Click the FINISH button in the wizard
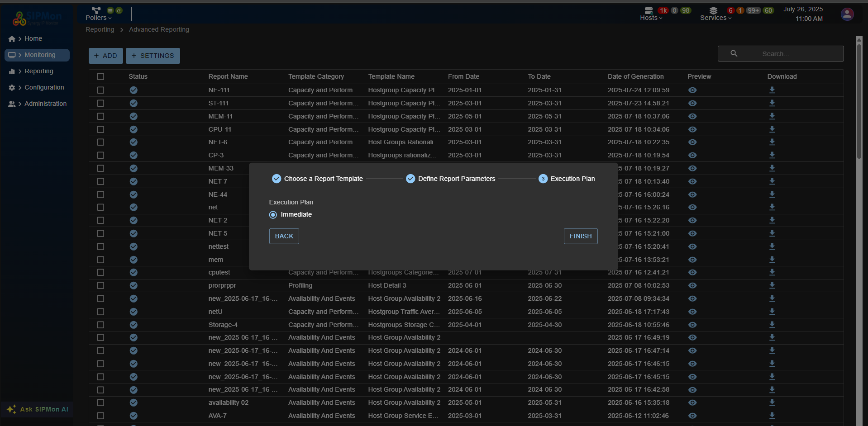Image resolution: width=868 pixels, height=426 pixels. click(580, 236)
